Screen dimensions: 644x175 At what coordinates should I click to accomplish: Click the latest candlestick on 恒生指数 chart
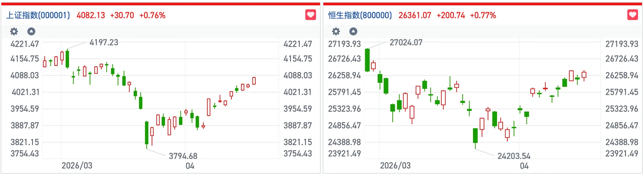tap(584, 75)
